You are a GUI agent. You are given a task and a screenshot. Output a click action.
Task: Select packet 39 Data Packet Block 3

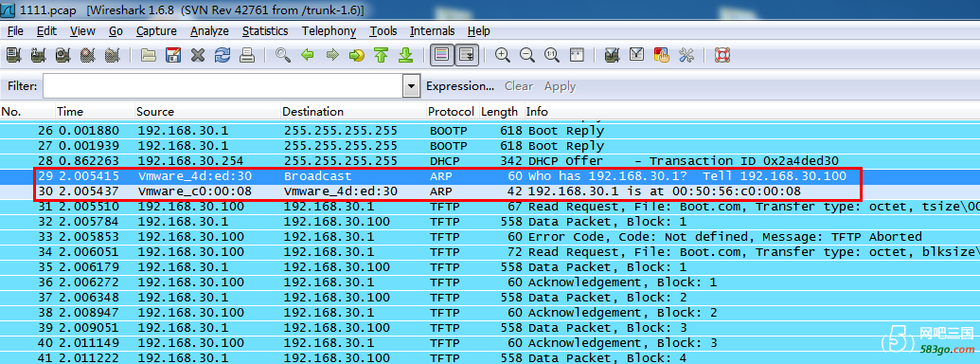(490, 328)
